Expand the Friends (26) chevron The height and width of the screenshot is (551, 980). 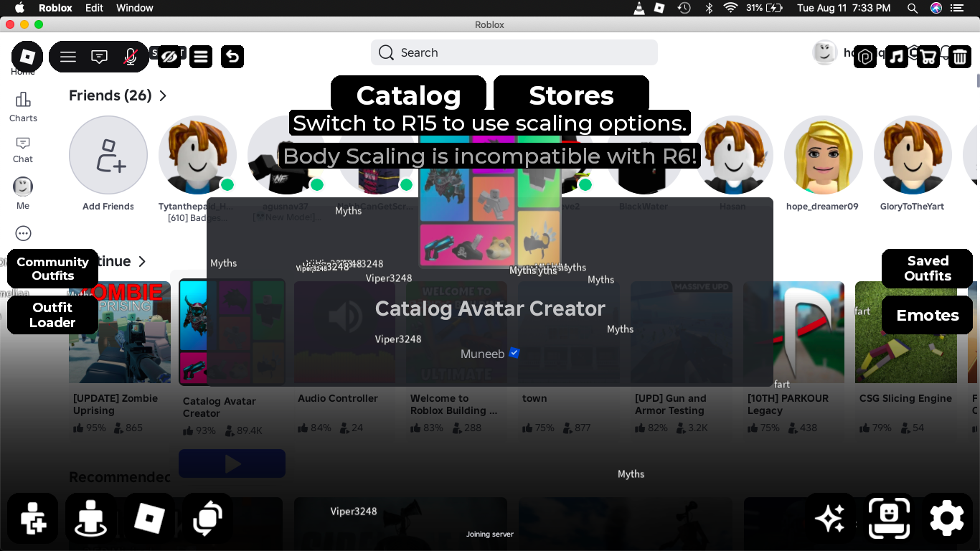[164, 95]
